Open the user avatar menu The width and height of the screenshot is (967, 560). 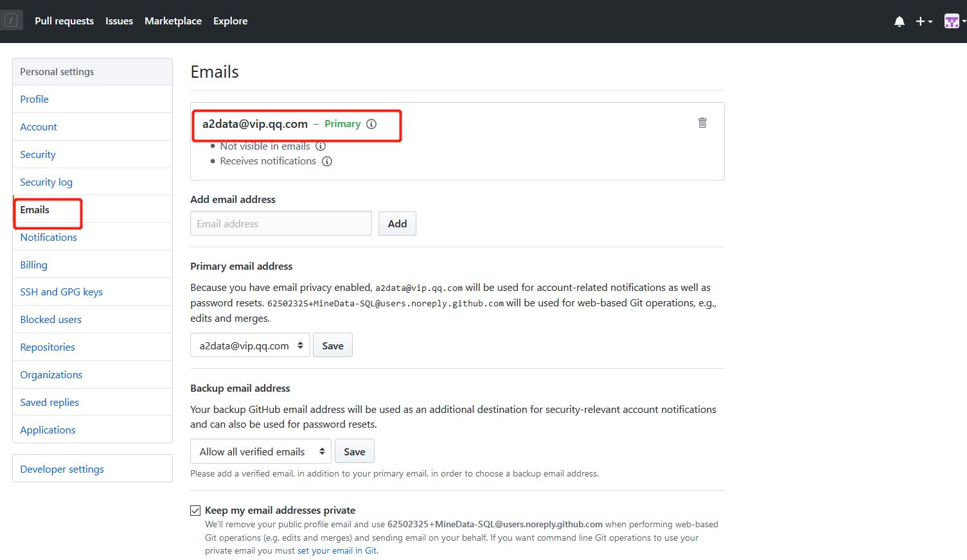click(954, 21)
